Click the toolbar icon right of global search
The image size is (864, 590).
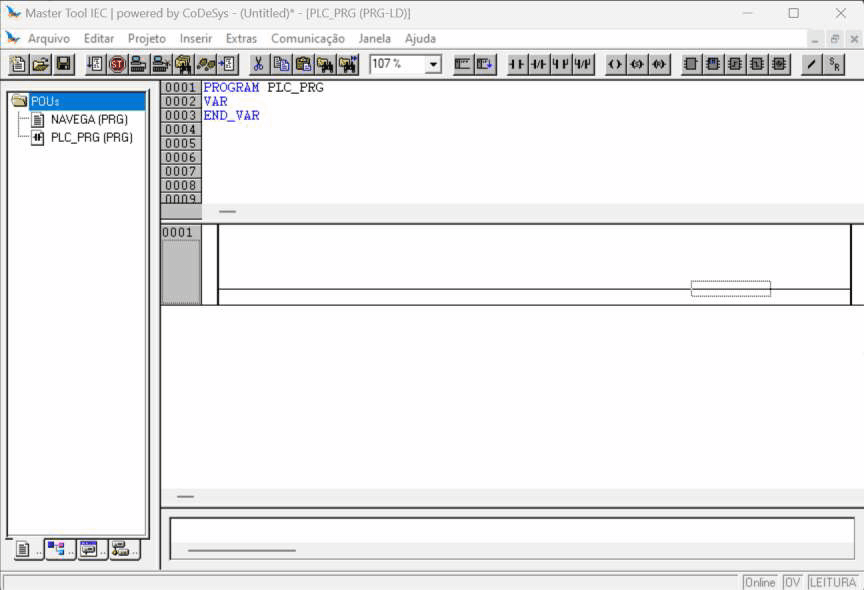point(206,64)
